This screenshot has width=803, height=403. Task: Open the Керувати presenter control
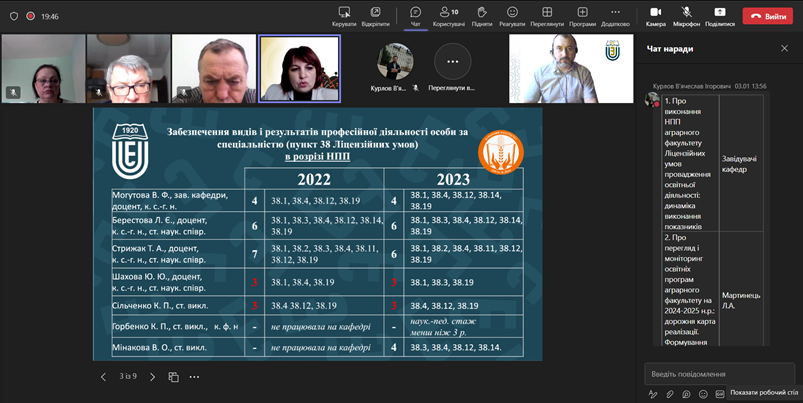[x=344, y=15]
